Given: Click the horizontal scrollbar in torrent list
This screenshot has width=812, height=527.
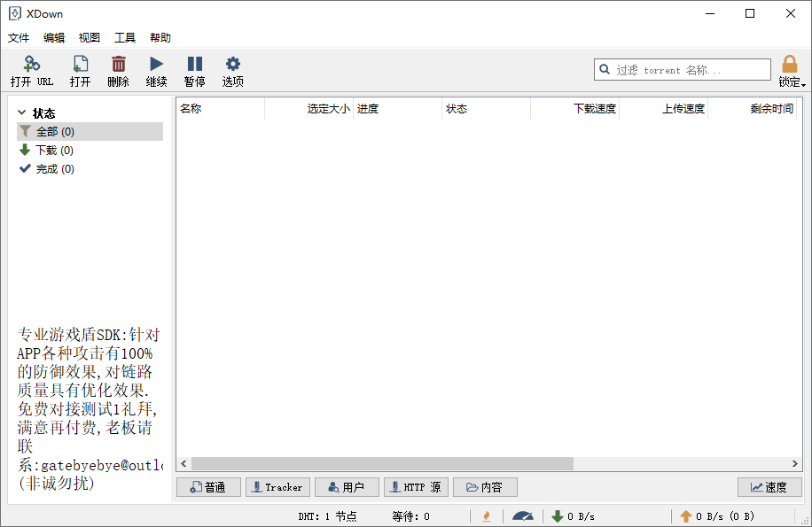Looking at the screenshot, I should (x=382, y=464).
